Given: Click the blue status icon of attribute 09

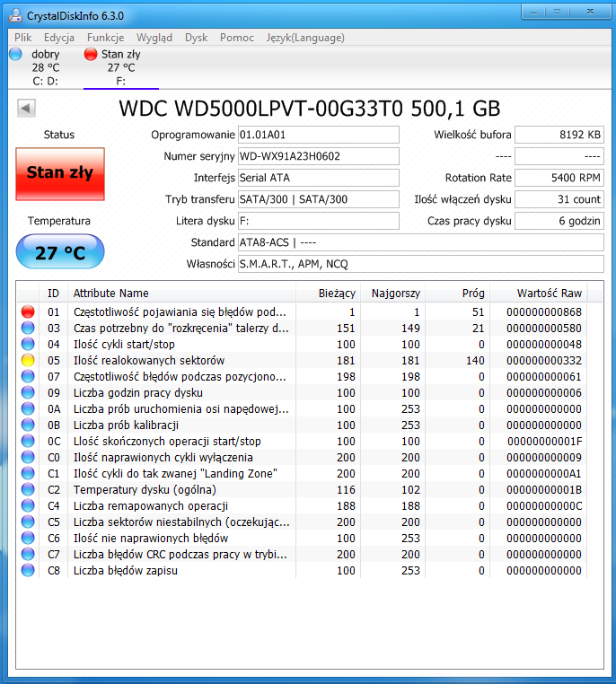Looking at the screenshot, I should click(x=28, y=392).
